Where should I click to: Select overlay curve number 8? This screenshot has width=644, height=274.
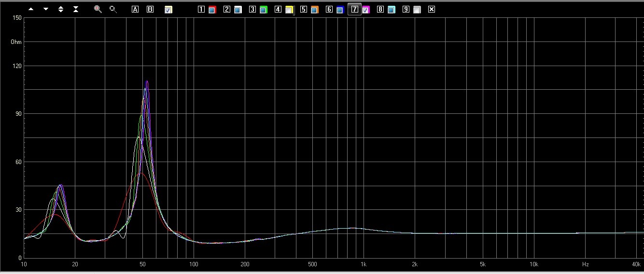tap(380, 9)
